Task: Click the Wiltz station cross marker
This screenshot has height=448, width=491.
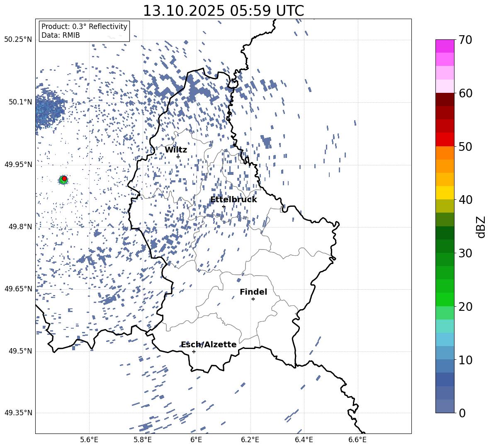Action: coord(178,156)
